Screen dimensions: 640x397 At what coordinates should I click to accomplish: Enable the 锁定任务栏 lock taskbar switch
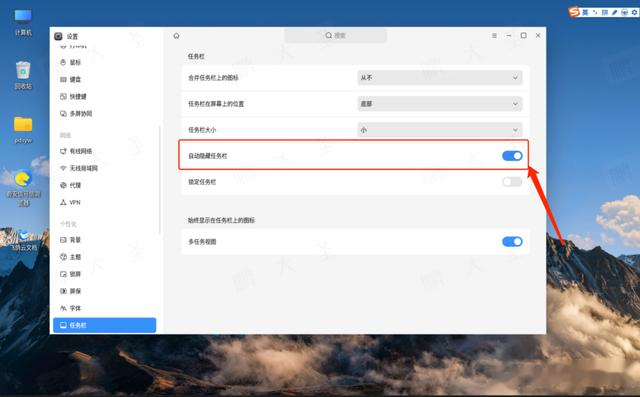pyautogui.click(x=512, y=182)
